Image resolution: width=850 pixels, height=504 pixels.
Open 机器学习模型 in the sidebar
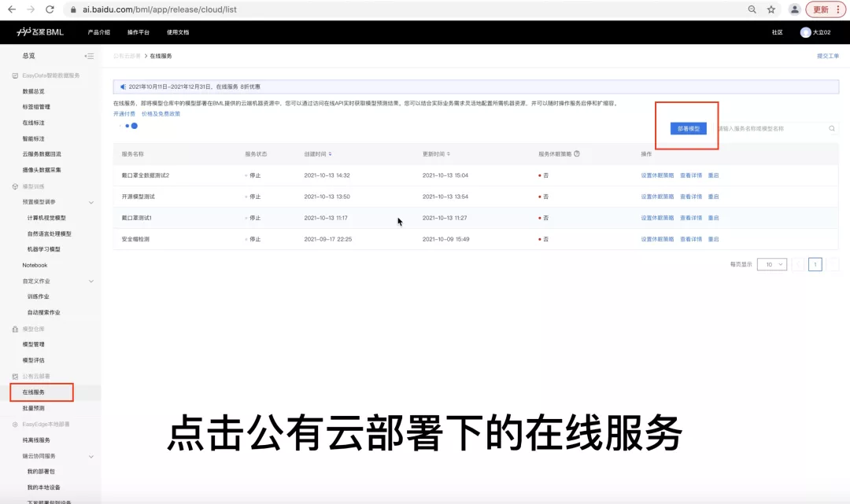tap(44, 249)
